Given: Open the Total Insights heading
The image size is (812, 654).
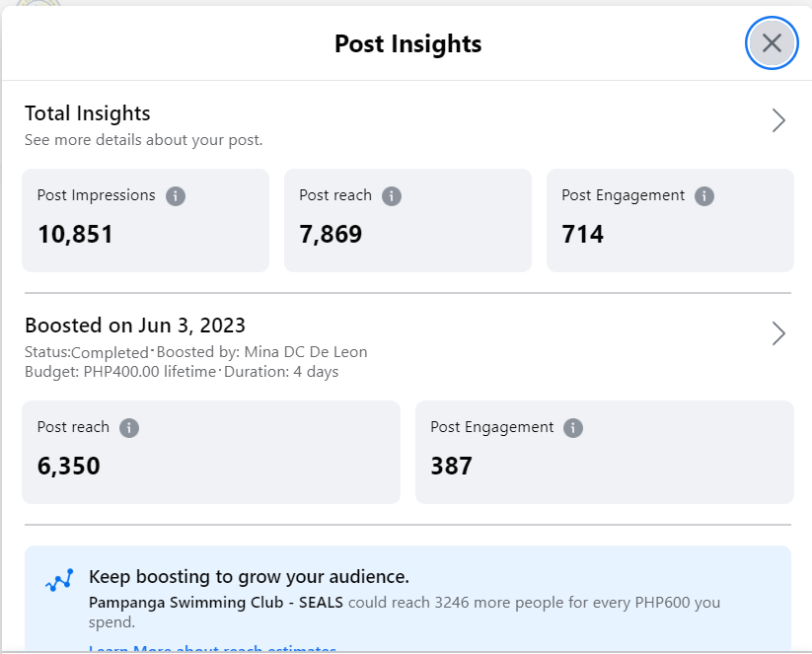Looking at the screenshot, I should 88,113.
